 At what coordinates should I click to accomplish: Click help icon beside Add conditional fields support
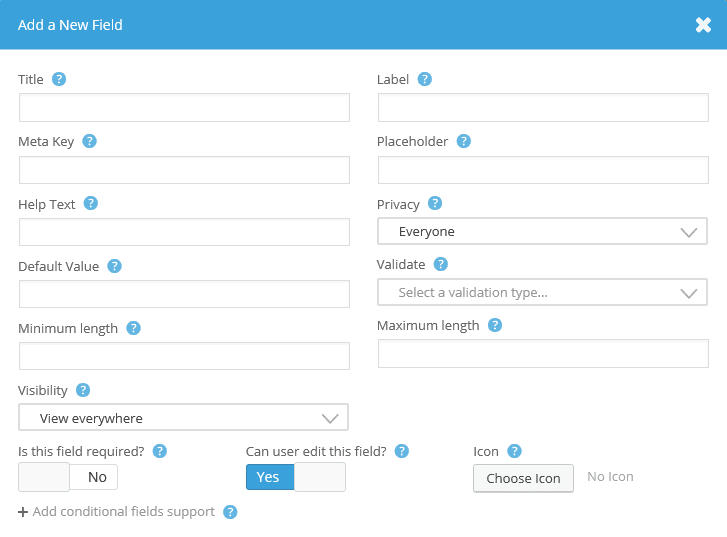[230, 512]
